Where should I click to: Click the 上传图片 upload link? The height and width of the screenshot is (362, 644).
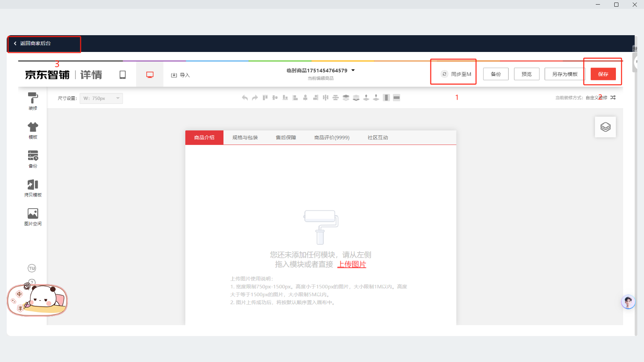[352, 264]
